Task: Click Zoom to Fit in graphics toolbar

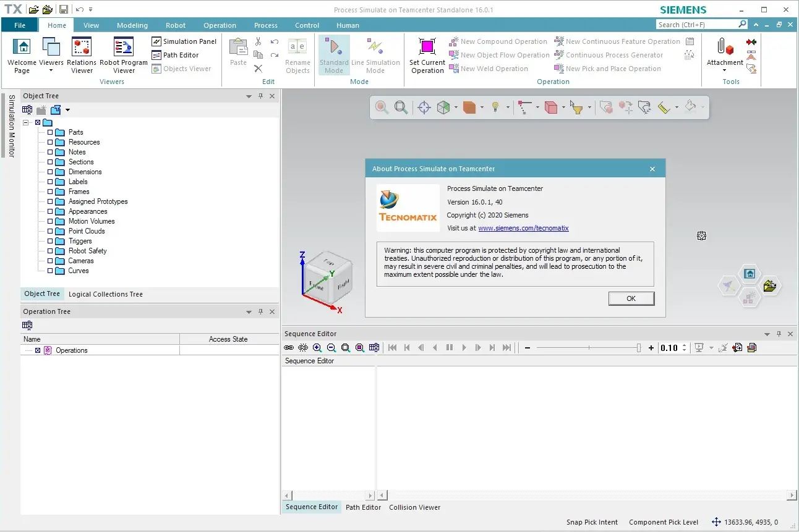Action: tap(401, 108)
